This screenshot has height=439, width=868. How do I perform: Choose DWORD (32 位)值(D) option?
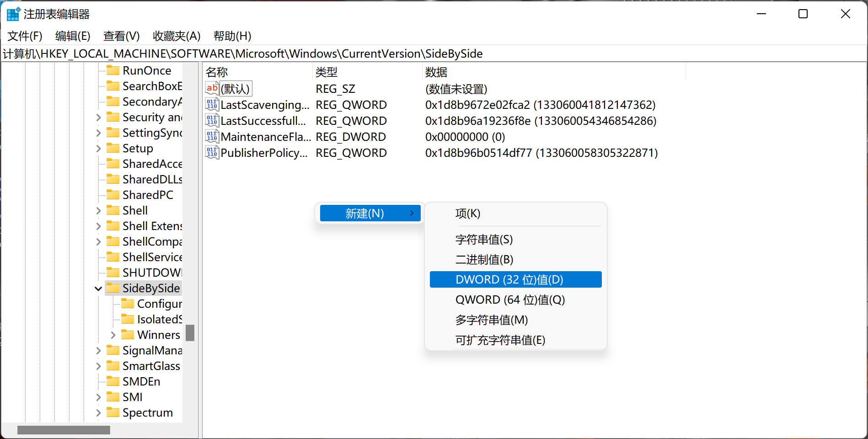click(515, 279)
